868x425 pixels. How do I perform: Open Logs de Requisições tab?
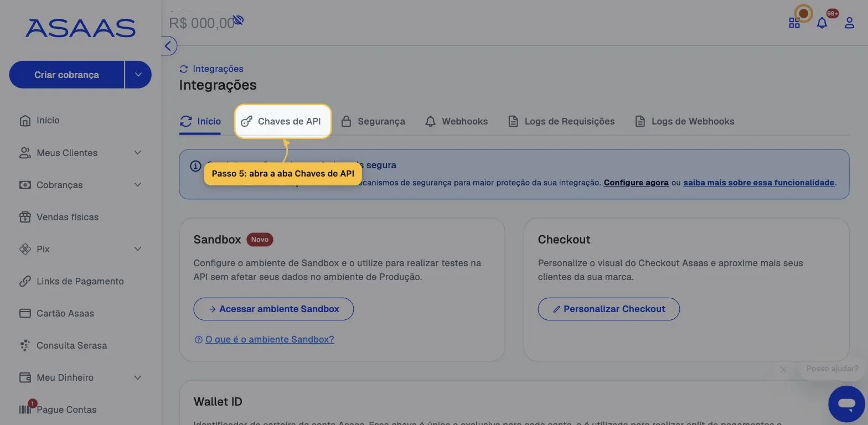coord(561,122)
